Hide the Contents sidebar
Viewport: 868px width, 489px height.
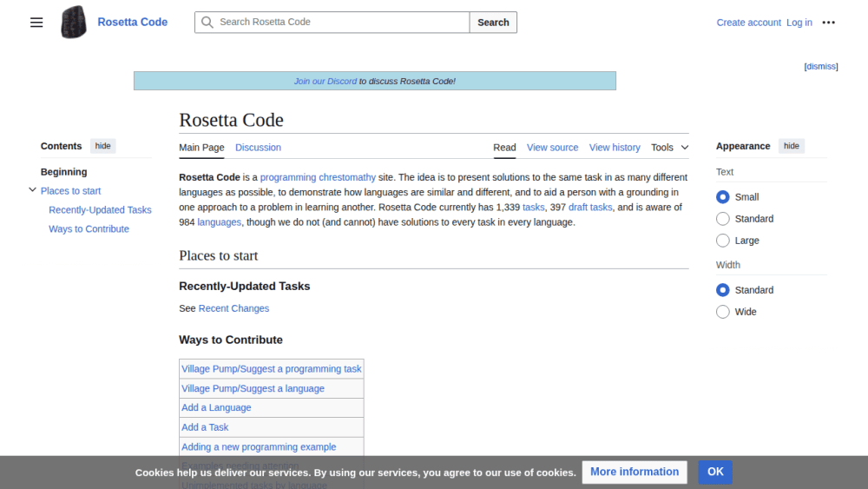point(102,146)
